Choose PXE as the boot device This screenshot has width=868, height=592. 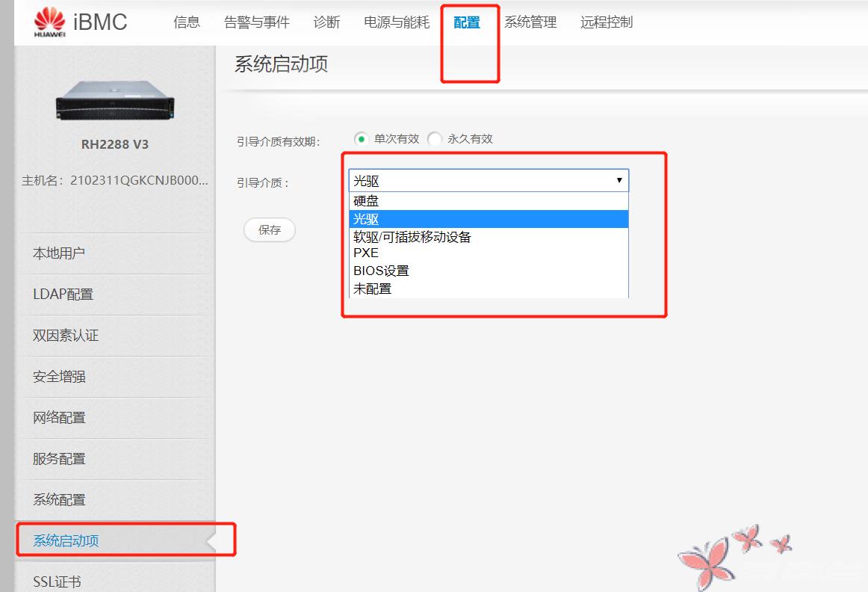click(x=366, y=253)
